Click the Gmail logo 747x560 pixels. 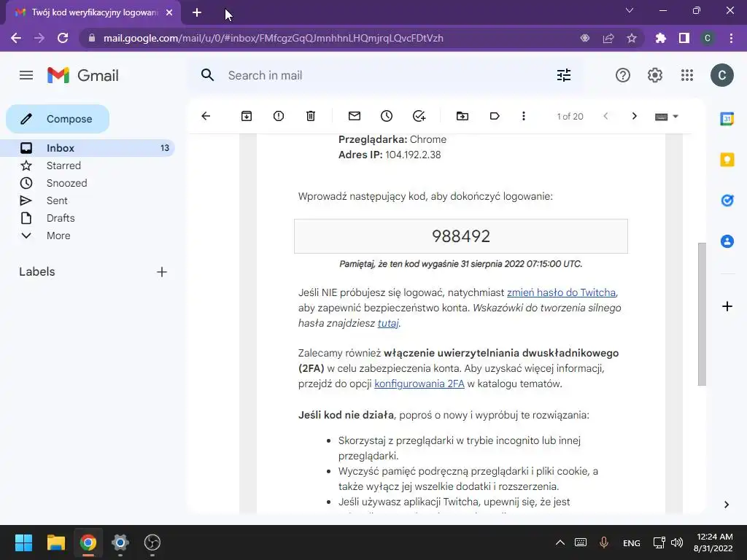coord(83,75)
